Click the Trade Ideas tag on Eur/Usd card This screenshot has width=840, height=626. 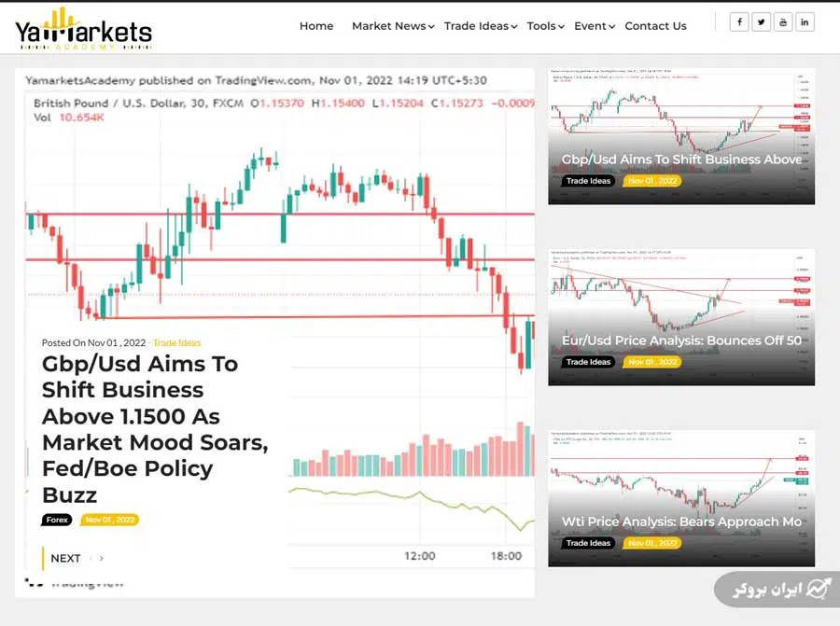tap(588, 362)
